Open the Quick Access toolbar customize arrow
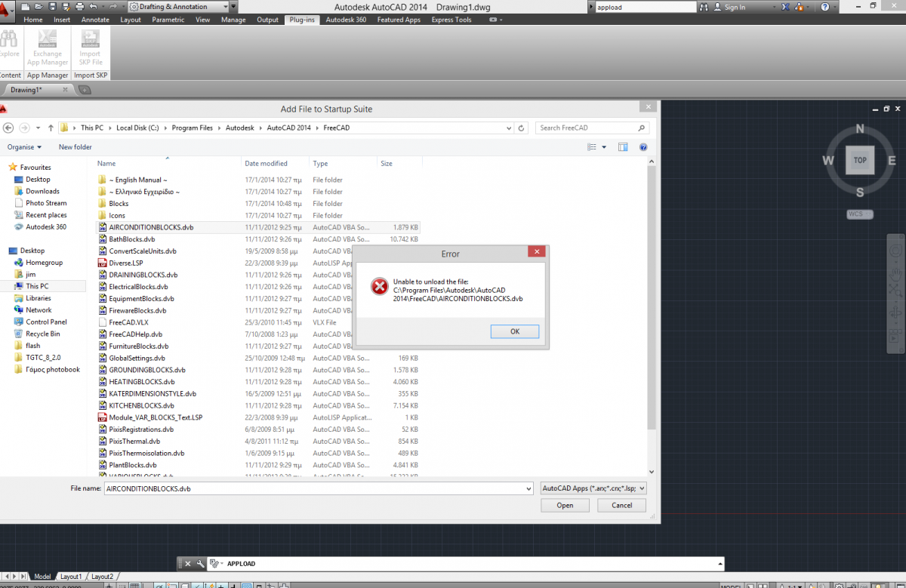 tap(233, 7)
